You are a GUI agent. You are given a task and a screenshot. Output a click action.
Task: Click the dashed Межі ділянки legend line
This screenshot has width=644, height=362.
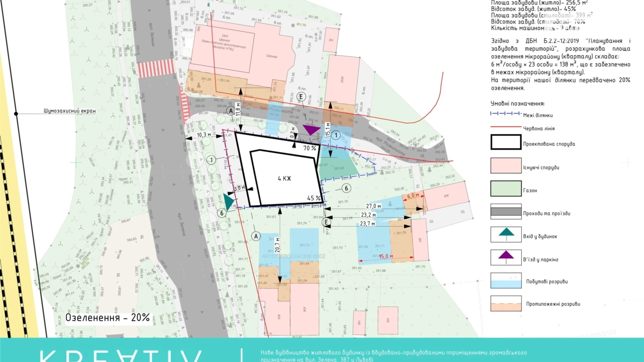point(506,113)
